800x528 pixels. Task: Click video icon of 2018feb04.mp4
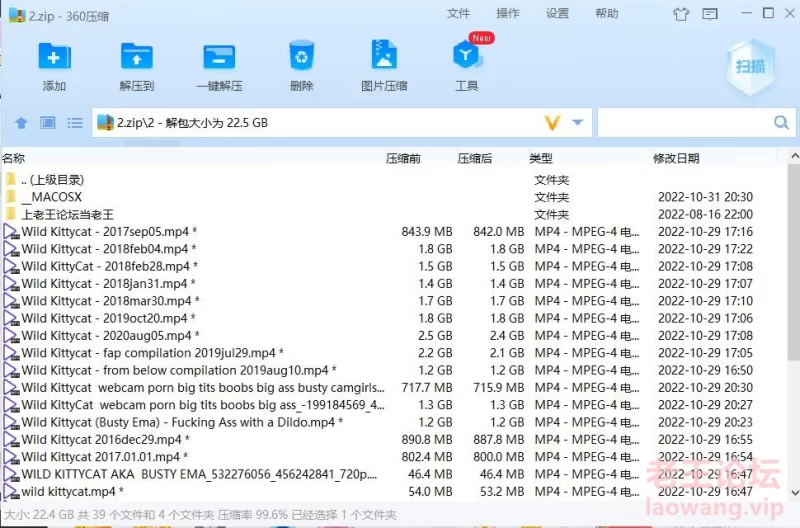(x=11, y=249)
